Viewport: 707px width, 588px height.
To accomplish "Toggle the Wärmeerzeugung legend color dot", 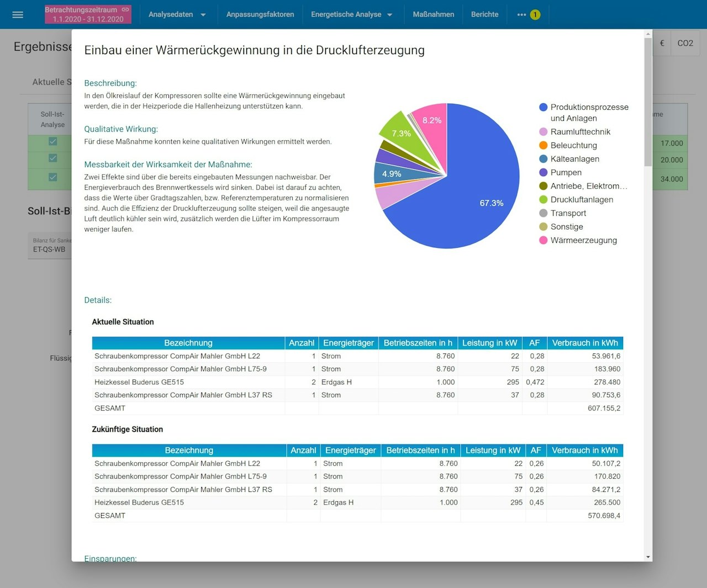I will pyautogui.click(x=543, y=240).
